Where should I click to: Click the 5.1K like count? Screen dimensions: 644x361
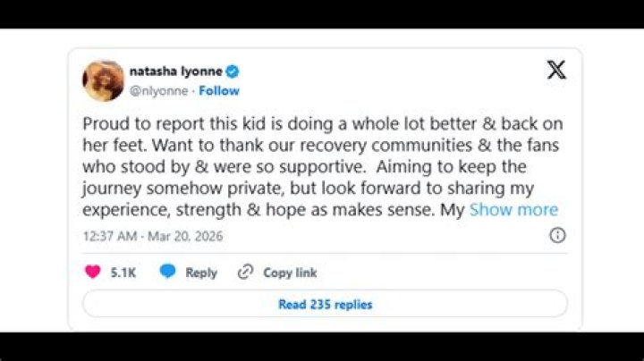pos(123,273)
